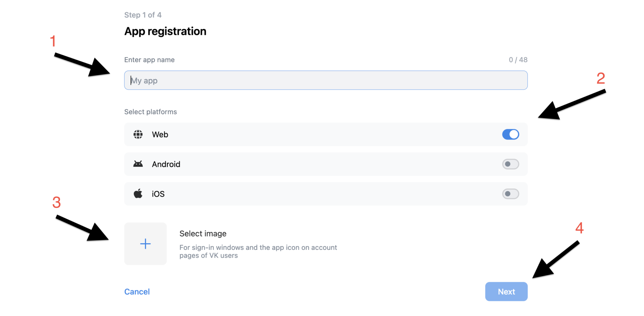Enable the Android platform toggle
The height and width of the screenshot is (316, 644).
pyautogui.click(x=510, y=164)
